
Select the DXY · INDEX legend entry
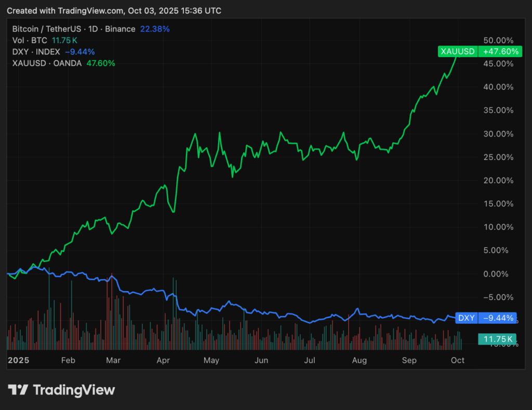(x=36, y=52)
